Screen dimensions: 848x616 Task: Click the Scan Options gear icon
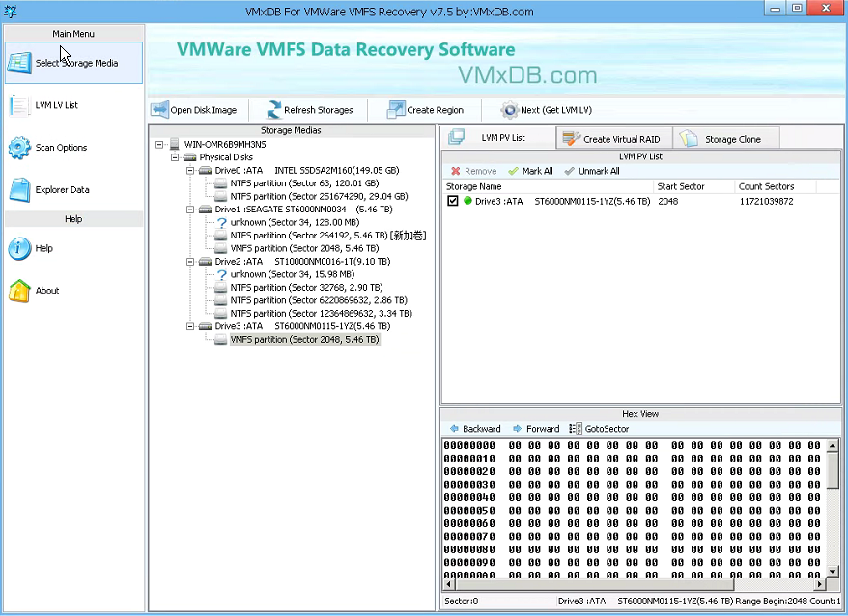coord(19,148)
